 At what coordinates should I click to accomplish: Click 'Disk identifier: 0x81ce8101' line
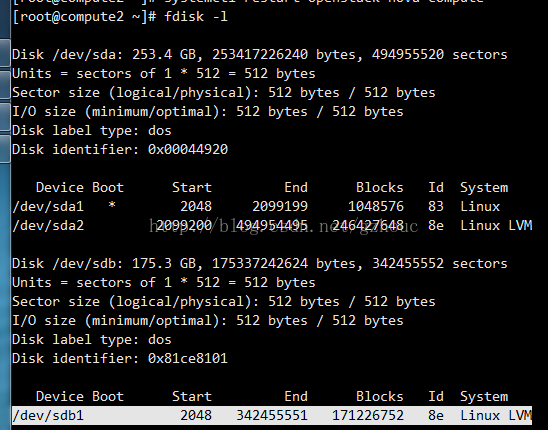120,358
